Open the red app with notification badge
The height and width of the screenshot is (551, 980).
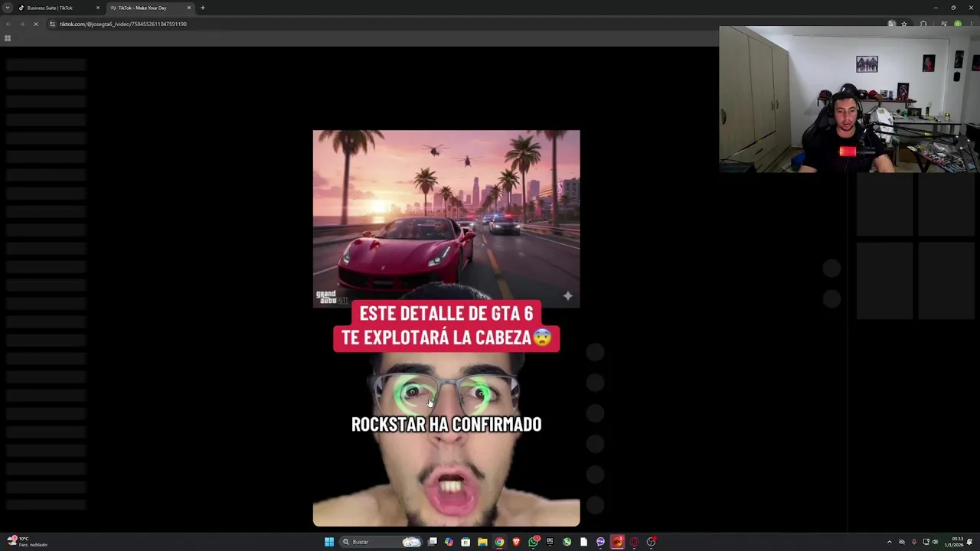618,542
